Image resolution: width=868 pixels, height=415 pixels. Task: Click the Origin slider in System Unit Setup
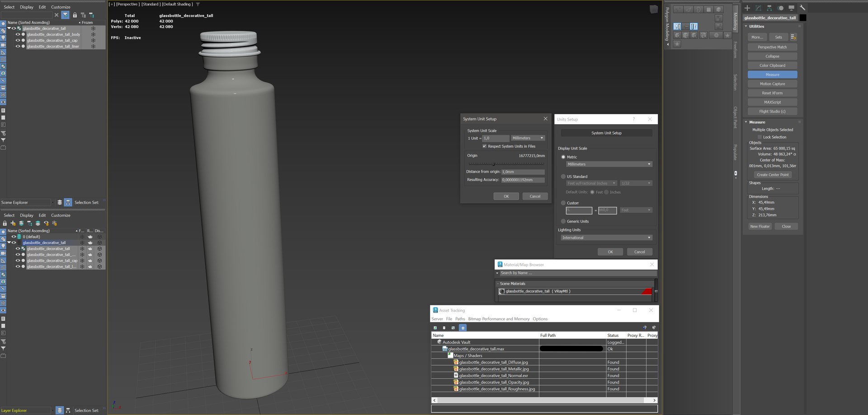(x=506, y=163)
